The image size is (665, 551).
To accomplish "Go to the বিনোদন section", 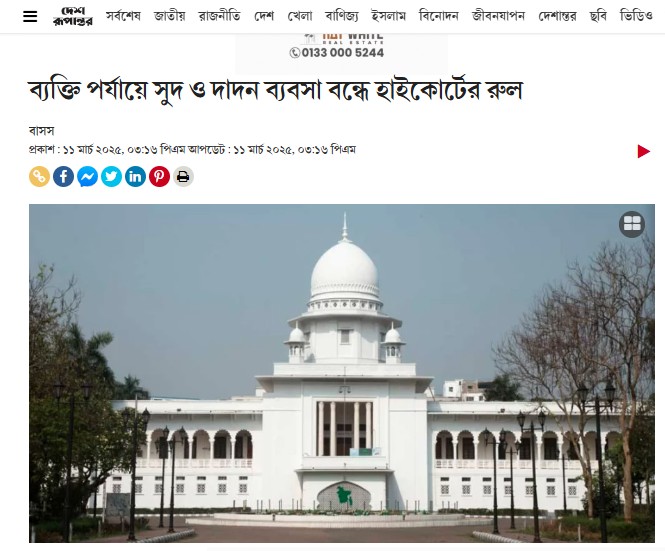I will tap(439, 17).
